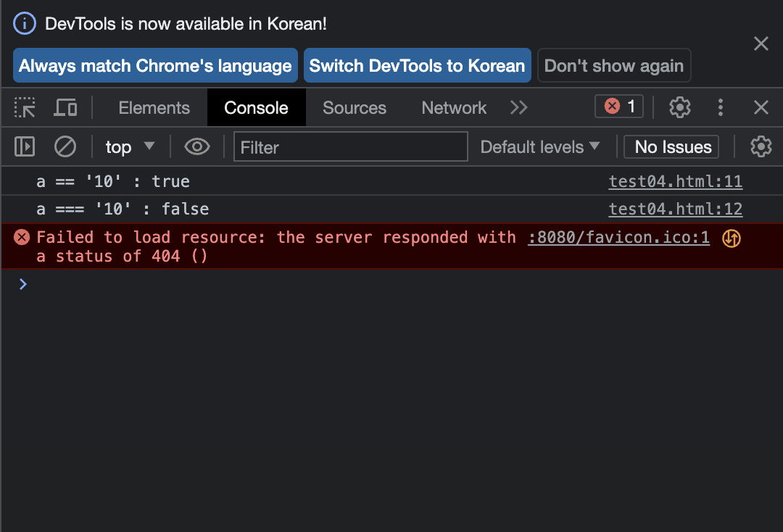Open the error count badge showing 1
This screenshot has height=532, width=783.
coord(619,107)
